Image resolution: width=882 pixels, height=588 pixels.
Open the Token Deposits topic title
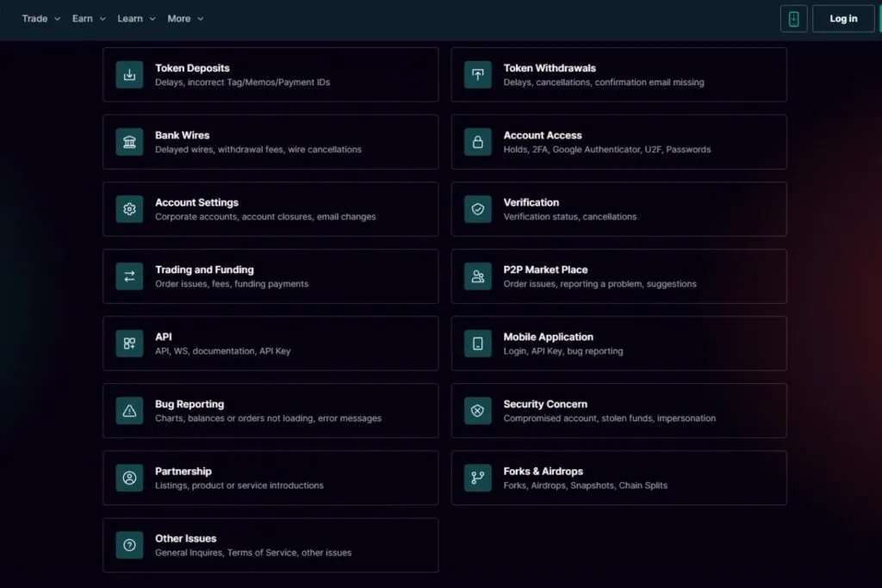[192, 68]
